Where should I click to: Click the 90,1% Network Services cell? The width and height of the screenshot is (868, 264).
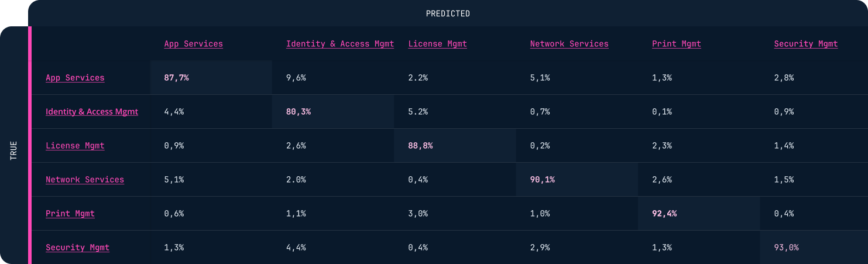coord(577,180)
